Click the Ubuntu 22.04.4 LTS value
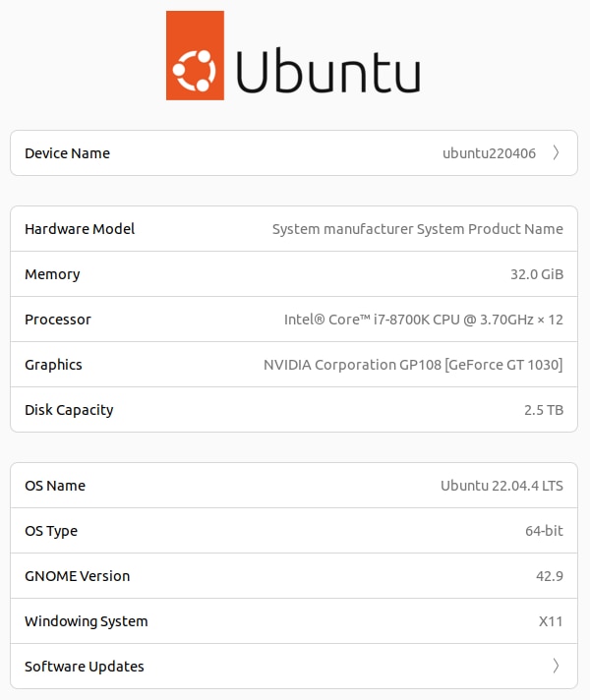The width and height of the screenshot is (590, 700). (501, 486)
